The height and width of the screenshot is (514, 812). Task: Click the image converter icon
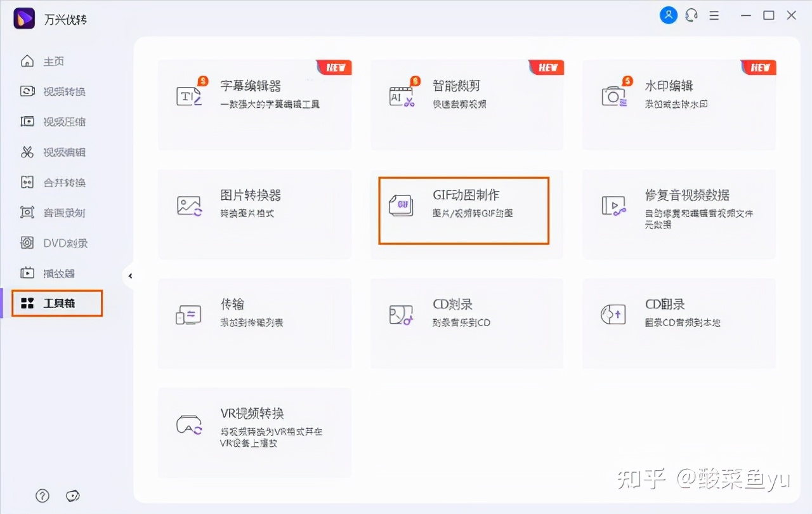point(189,206)
